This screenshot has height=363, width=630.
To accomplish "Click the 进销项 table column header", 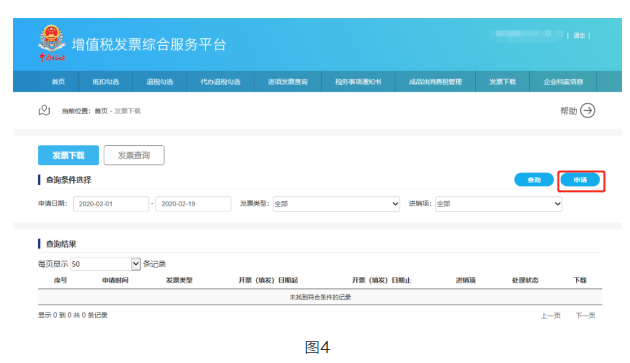I will click(x=466, y=280).
